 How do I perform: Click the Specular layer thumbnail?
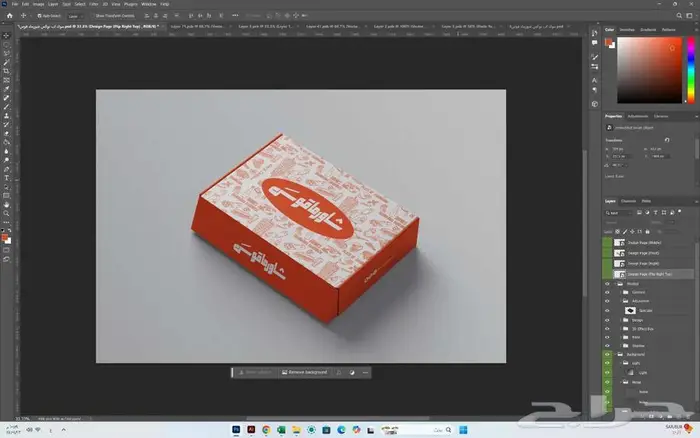click(630, 310)
